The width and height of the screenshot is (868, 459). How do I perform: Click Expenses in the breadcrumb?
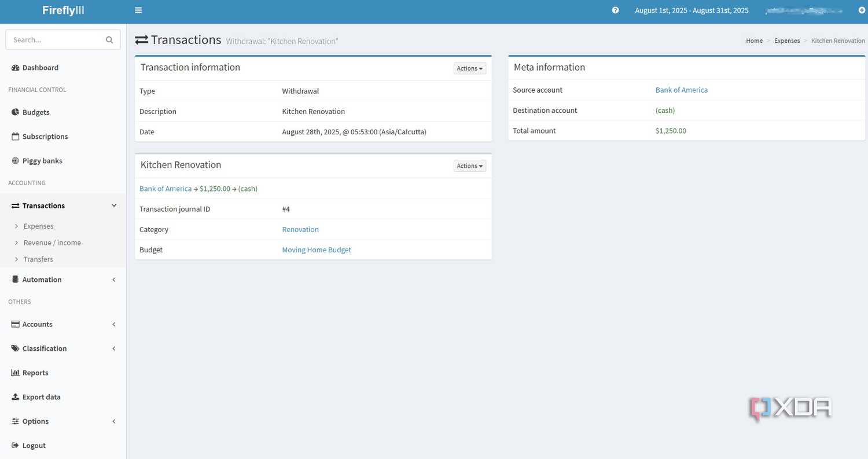click(787, 41)
